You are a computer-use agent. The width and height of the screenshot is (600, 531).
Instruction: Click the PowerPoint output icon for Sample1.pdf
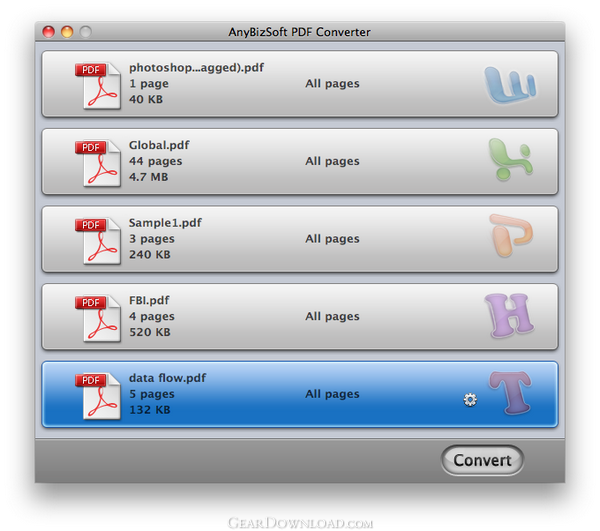click(x=511, y=235)
